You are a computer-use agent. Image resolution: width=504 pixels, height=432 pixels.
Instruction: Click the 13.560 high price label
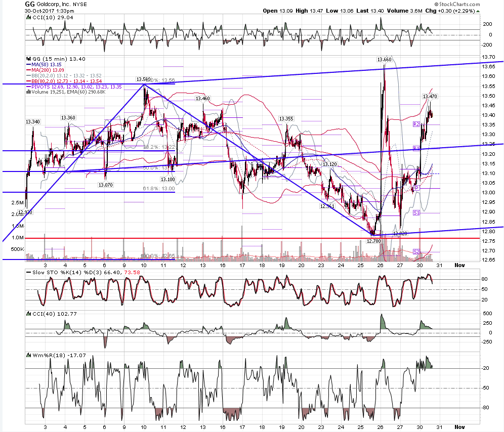143,79
